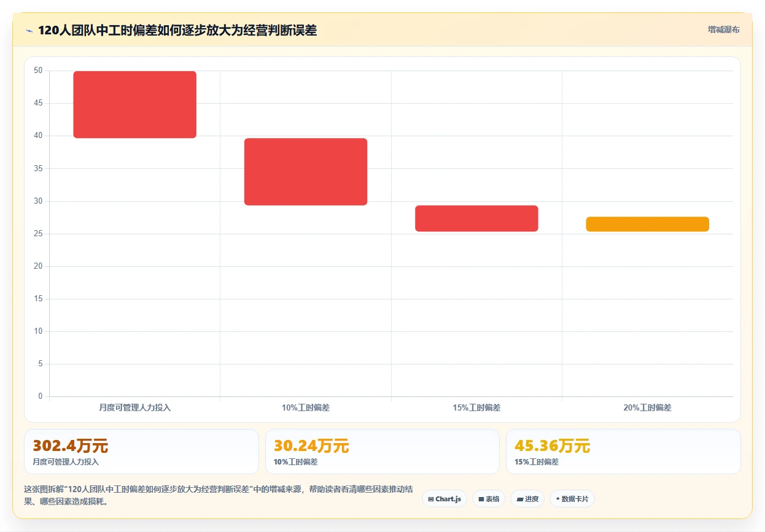Click the y-axis tick label 35

click(x=39, y=168)
